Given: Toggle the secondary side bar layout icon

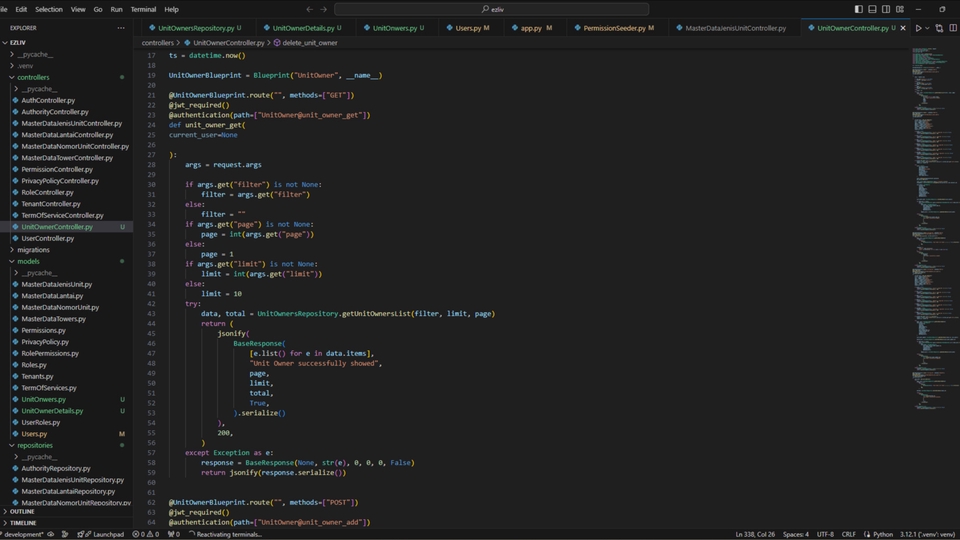Looking at the screenshot, I should (886, 9).
